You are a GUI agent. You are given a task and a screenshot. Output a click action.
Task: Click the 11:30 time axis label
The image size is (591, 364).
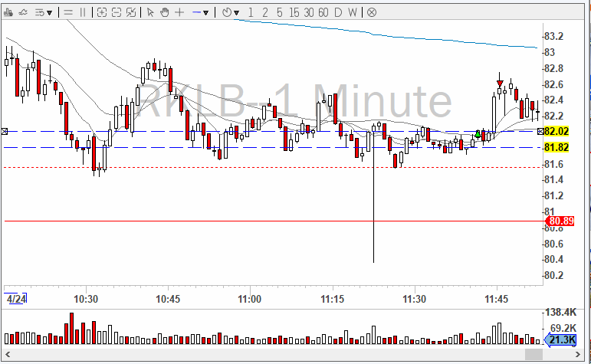coord(414,299)
